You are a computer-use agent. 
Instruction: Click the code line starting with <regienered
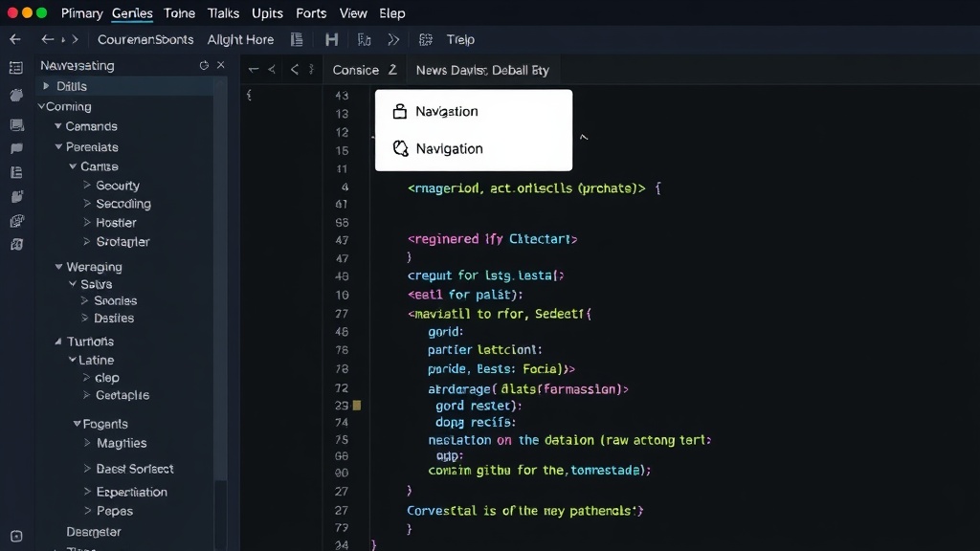pyautogui.click(x=493, y=238)
